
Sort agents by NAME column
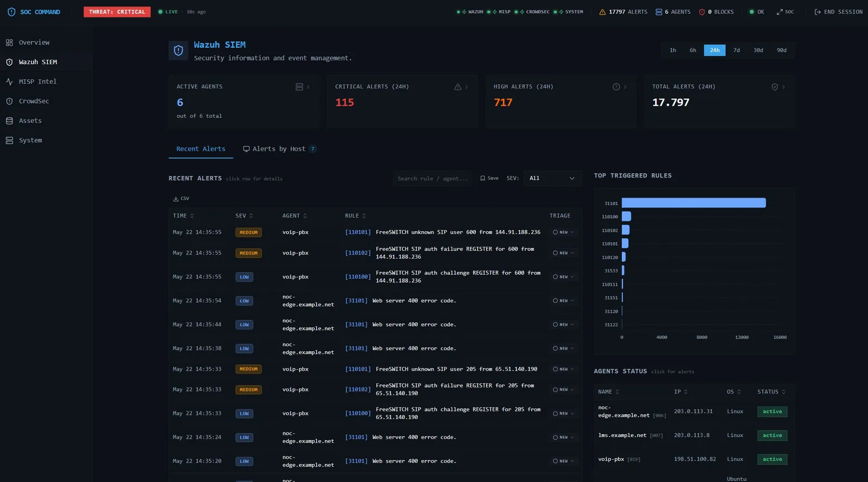coord(609,392)
